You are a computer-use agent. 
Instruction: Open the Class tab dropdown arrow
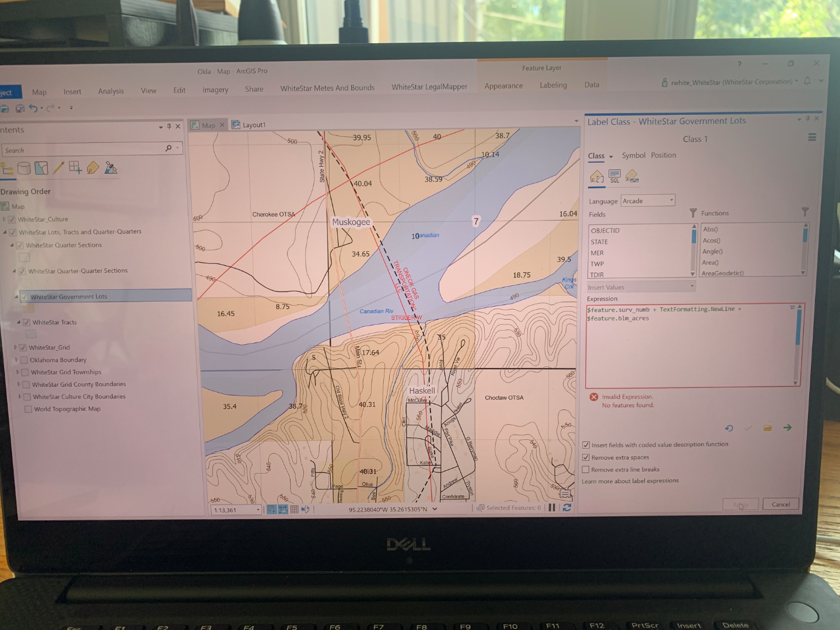coord(611,156)
